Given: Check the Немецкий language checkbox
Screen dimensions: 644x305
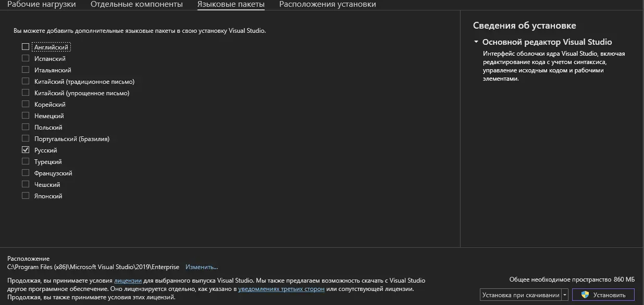Looking at the screenshot, I should (26, 116).
